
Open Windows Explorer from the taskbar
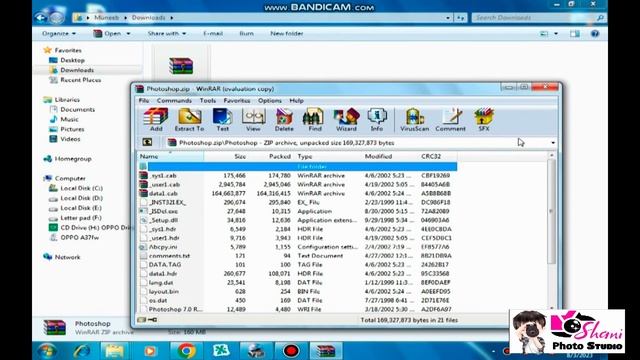(x=115, y=351)
